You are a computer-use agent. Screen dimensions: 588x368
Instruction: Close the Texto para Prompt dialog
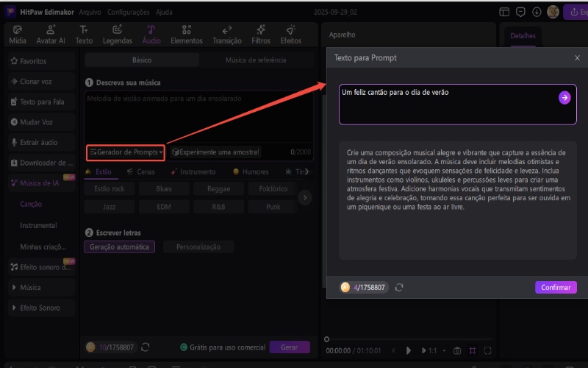[x=577, y=58]
